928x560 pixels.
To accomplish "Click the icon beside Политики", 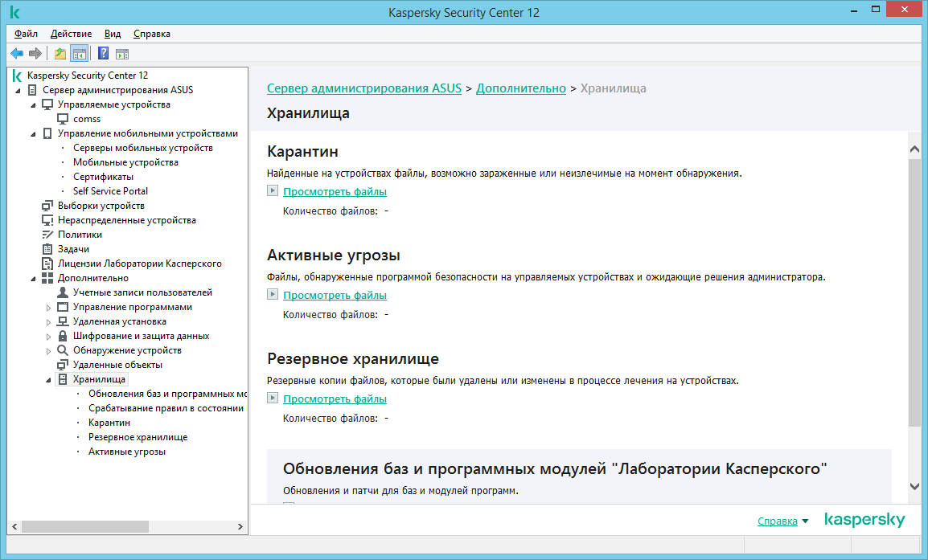I will [47, 235].
